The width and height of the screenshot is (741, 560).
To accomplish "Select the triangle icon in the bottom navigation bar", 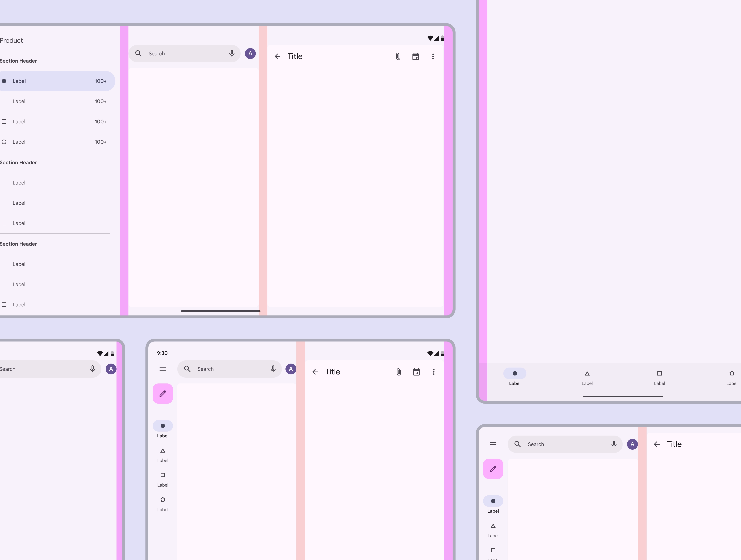I will click(x=587, y=374).
